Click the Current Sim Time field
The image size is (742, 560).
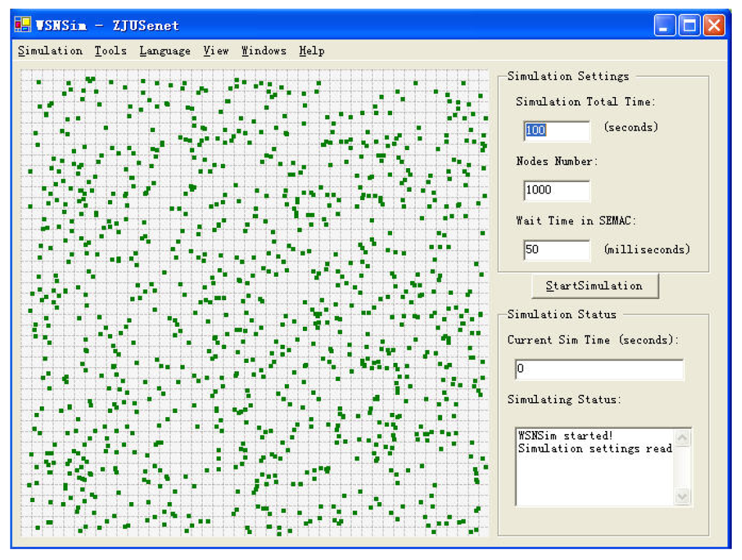pos(599,369)
